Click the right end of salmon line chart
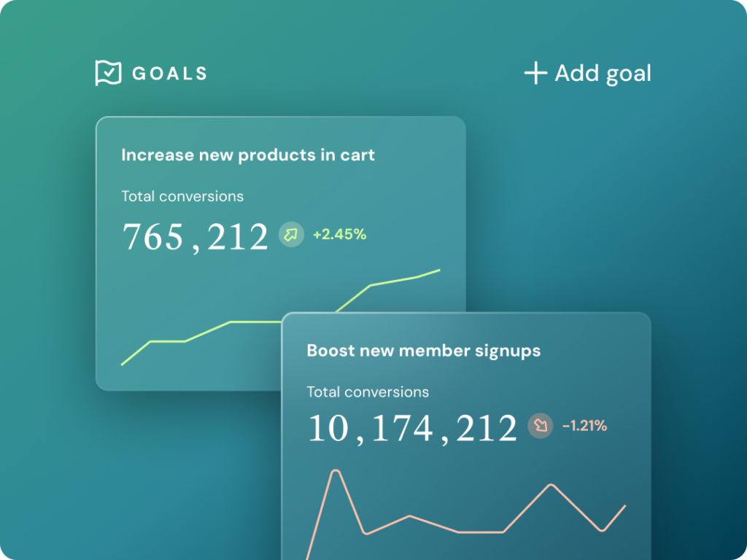This screenshot has height=560, width=747. point(624,505)
